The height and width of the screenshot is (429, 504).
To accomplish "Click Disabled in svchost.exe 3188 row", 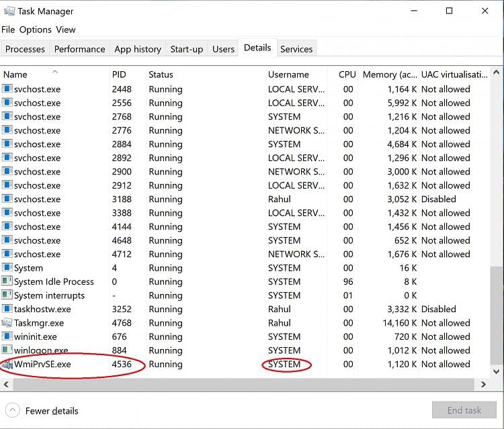I will [438, 199].
